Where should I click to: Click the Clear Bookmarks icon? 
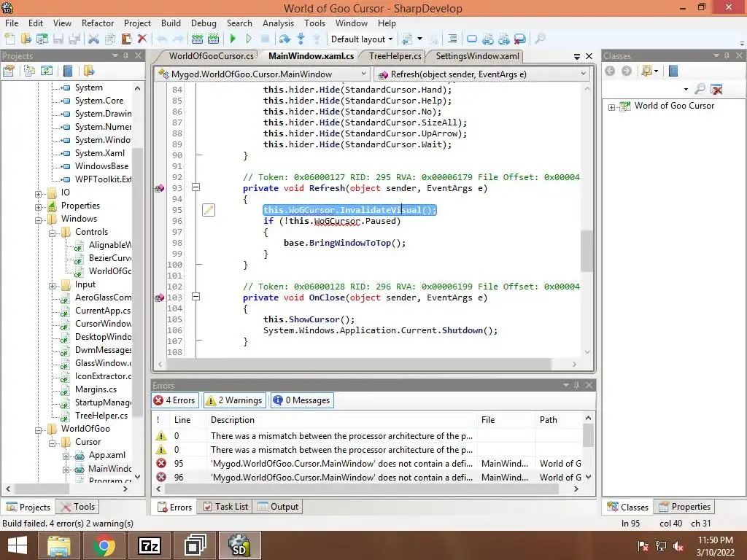coord(520,39)
